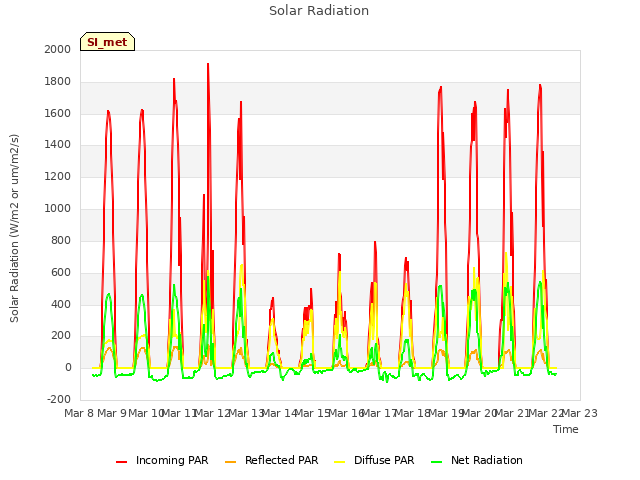Click the orange Reflected PAR legend swatch
Viewport: 640px width, 480px height.
[231, 462]
